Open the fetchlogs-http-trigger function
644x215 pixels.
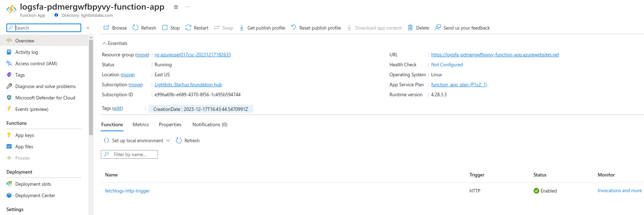tap(128, 191)
